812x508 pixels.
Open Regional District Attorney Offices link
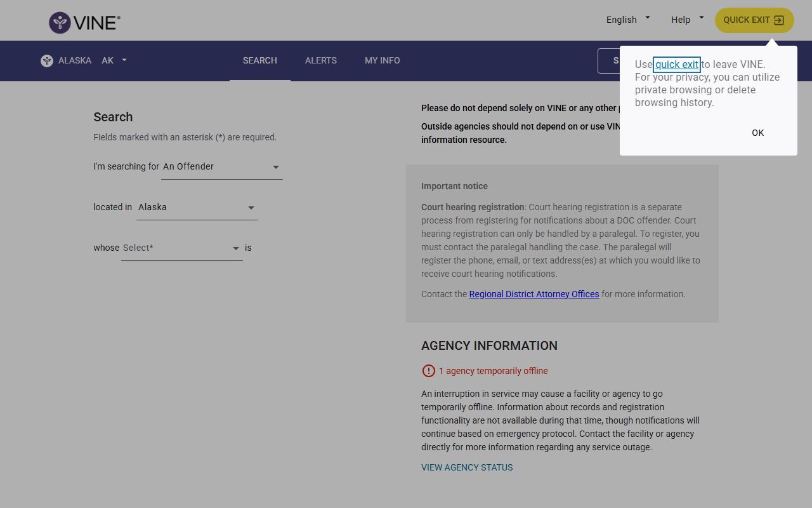(534, 294)
